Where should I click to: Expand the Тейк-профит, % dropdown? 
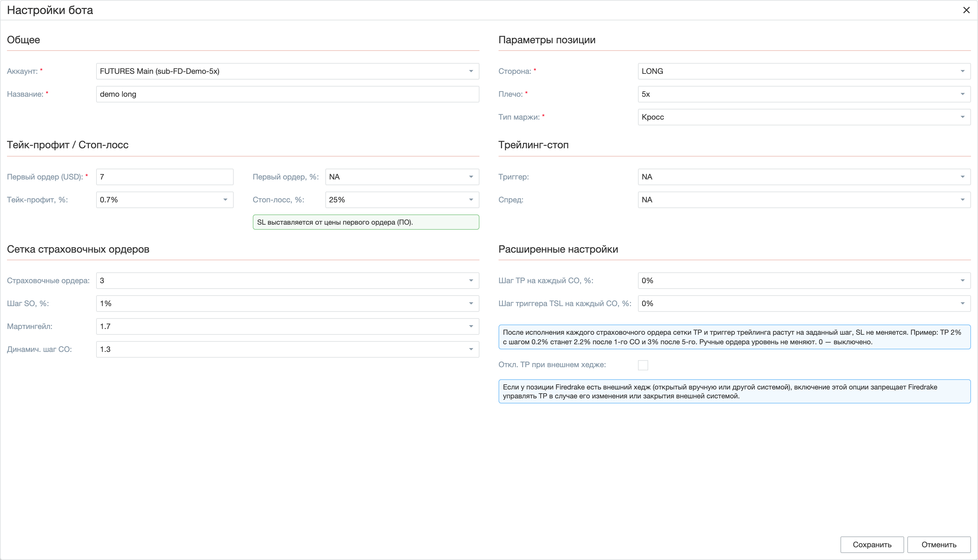tap(165, 199)
